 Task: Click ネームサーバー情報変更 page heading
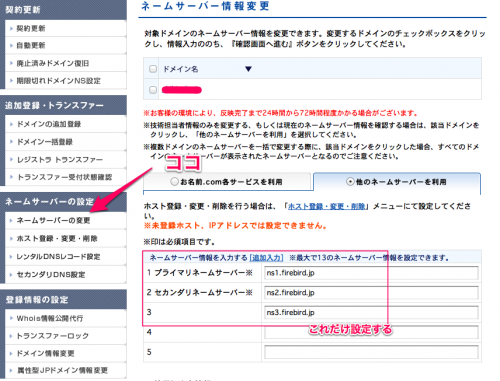(x=205, y=6)
